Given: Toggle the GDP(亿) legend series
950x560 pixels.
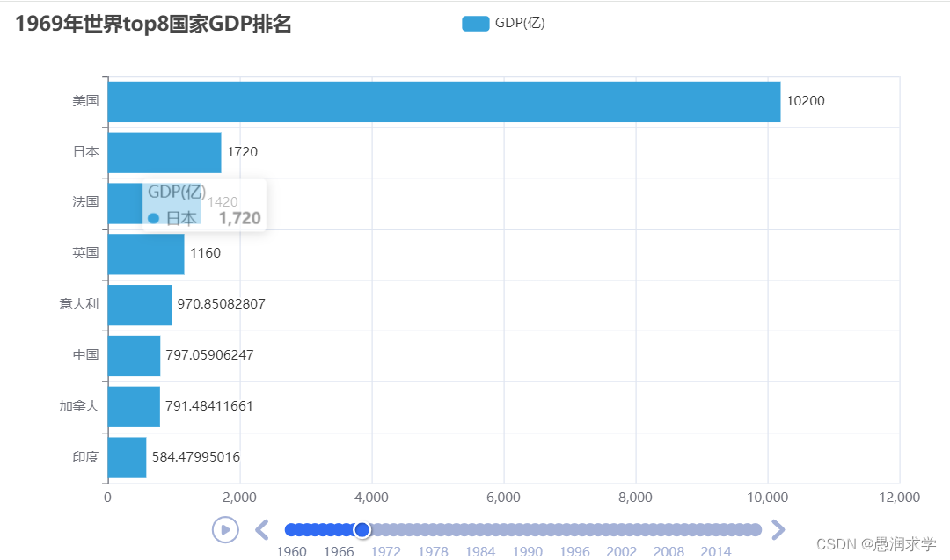Looking at the screenshot, I should [503, 24].
